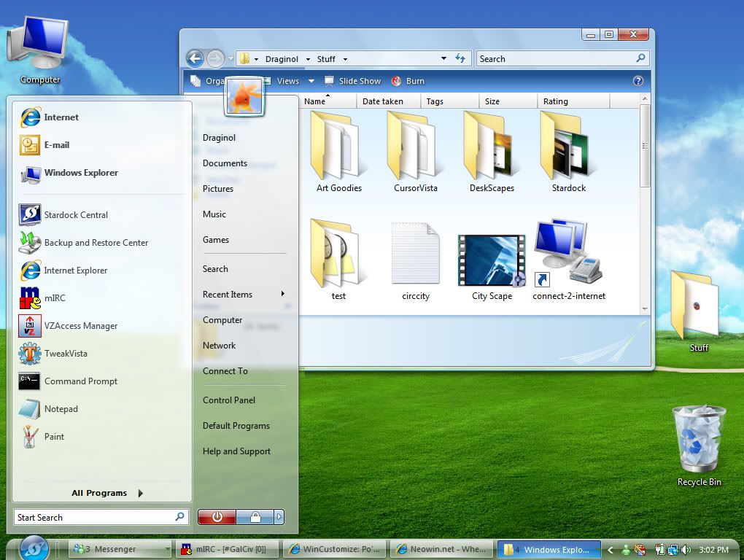The image size is (744, 560).
Task: Click the Explorer Search box
Action: (x=562, y=58)
